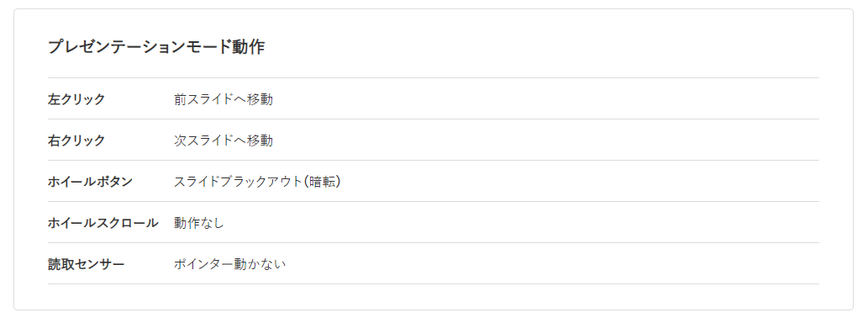The image size is (868, 318).
Task: Click the スライドブラックアウト(暗転) text
Action: coord(257,182)
